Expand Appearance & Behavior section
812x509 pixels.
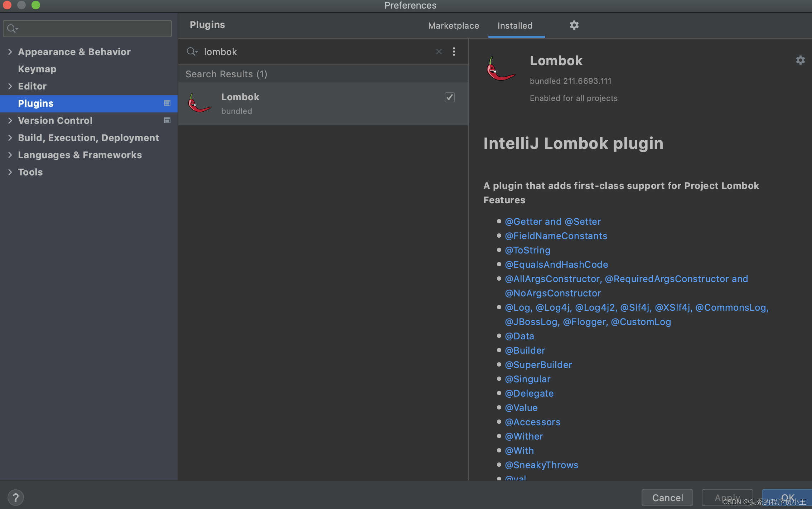click(x=10, y=52)
